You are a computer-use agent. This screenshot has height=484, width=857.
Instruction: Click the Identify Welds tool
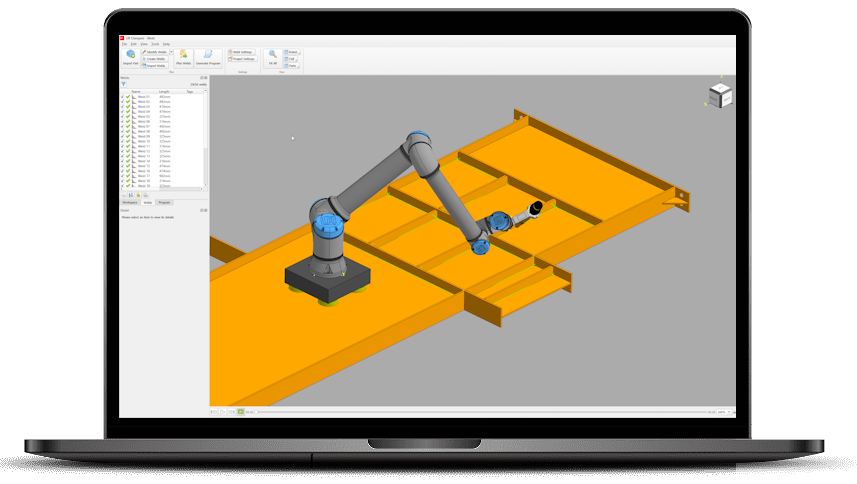155,51
